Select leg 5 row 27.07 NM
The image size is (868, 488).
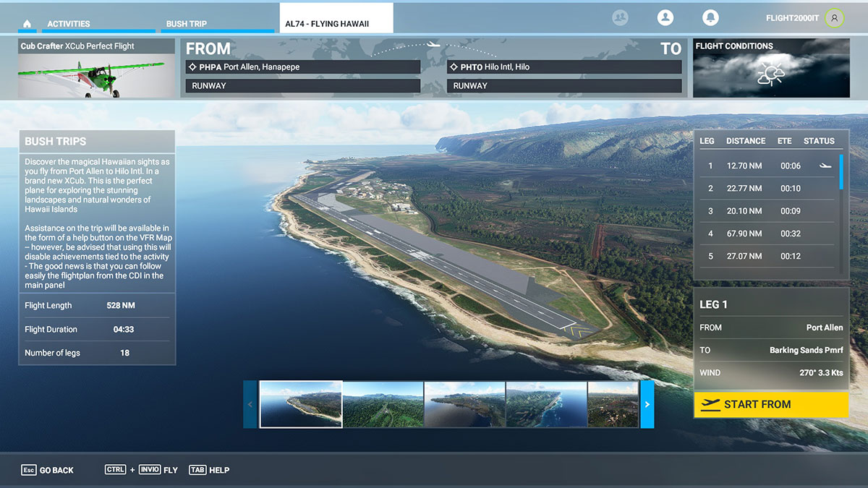point(766,256)
